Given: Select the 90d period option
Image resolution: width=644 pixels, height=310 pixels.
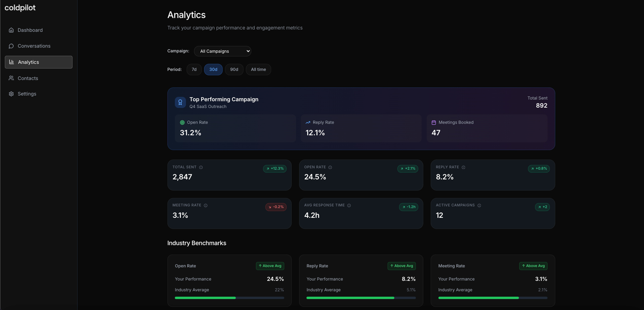Looking at the screenshot, I should tap(234, 70).
